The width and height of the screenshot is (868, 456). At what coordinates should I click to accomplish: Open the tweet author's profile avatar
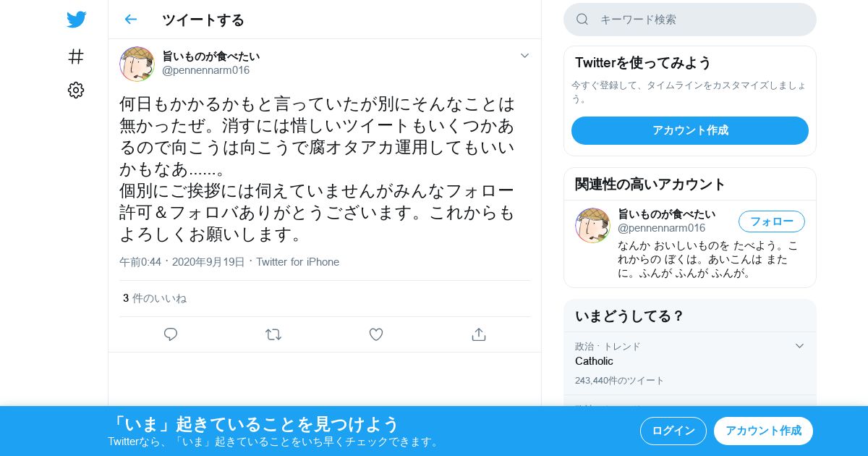137,64
